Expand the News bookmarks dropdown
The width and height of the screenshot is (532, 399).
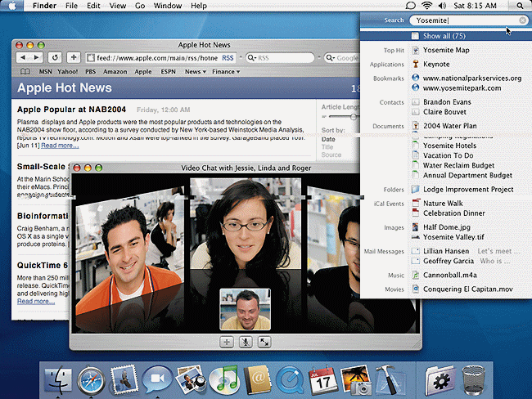194,72
